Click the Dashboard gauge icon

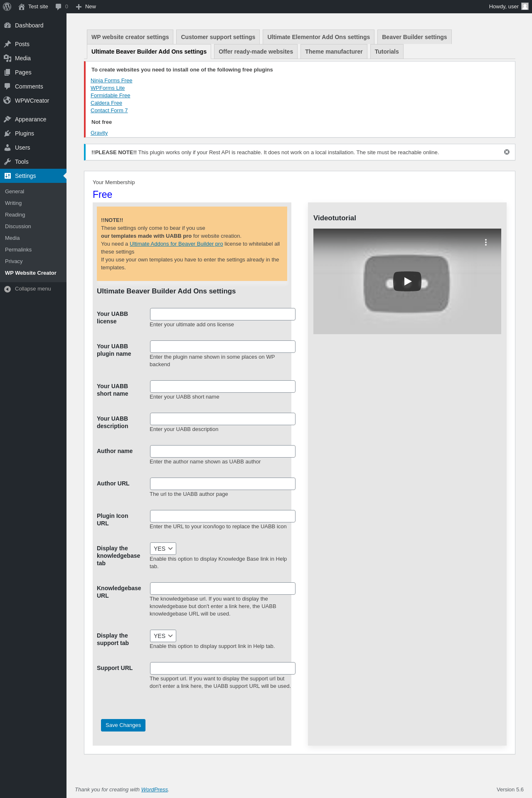pyautogui.click(x=7, y=25)
